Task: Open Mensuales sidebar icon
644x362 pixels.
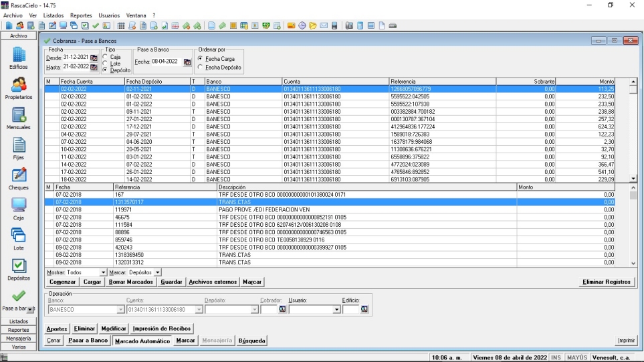Action: pos(19,118)
